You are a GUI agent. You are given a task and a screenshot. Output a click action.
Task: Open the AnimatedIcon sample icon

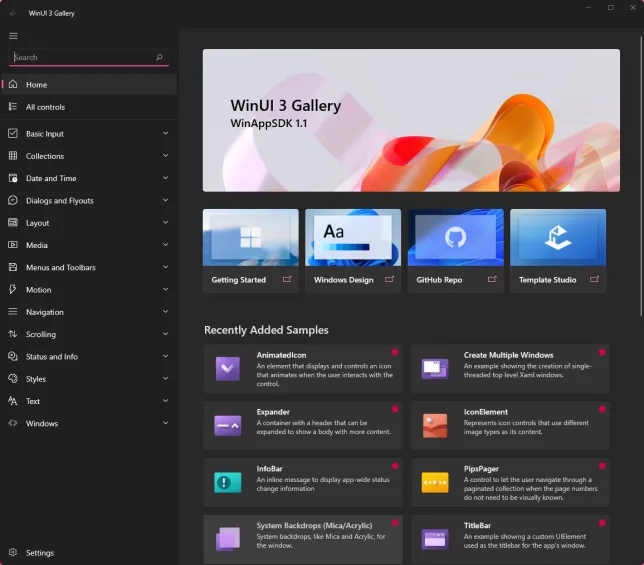(x=228, y=369)
